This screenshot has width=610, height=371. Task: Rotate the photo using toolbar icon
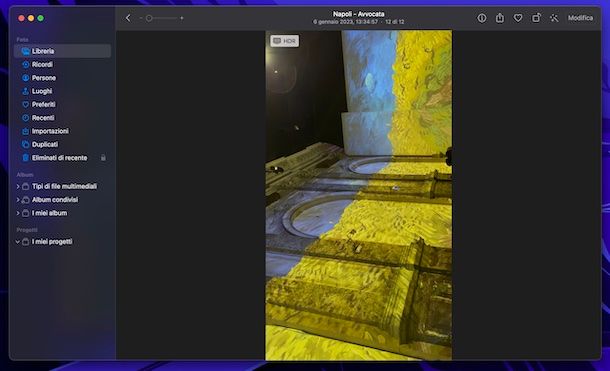(536, 18)
